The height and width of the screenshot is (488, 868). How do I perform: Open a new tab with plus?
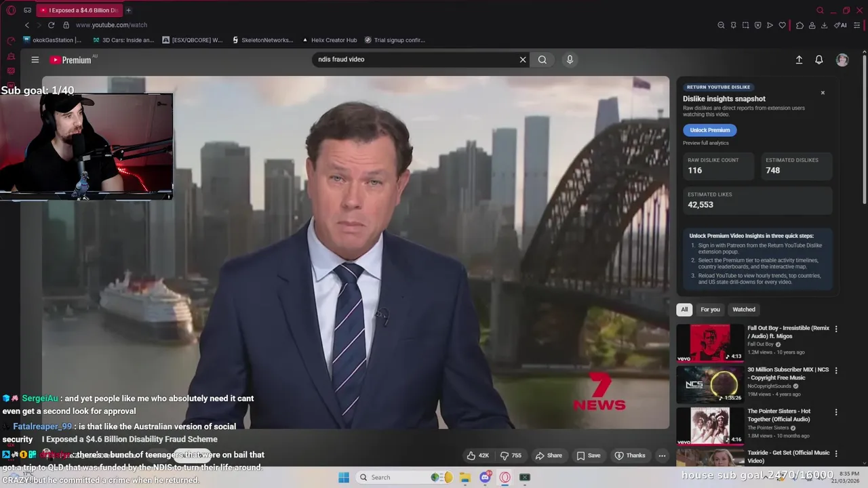tap(128, 10)
